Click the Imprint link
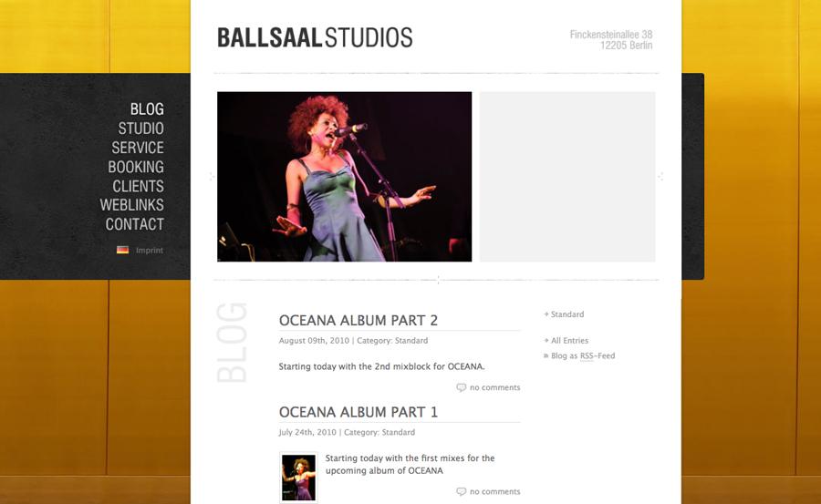Image resolution: width=821 pixels, height=504 pixels. [150, 251]
